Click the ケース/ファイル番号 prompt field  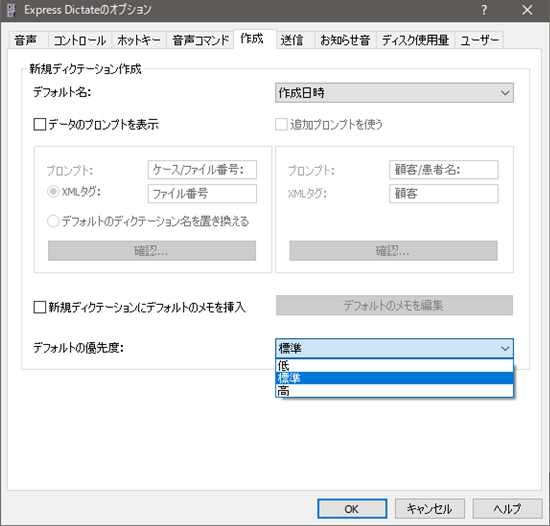[x=202, y=170]
